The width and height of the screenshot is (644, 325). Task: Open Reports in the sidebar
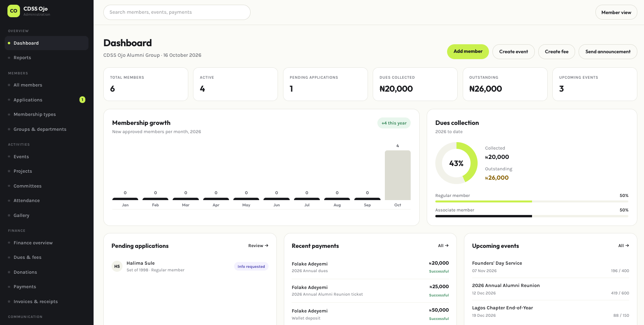47,58
